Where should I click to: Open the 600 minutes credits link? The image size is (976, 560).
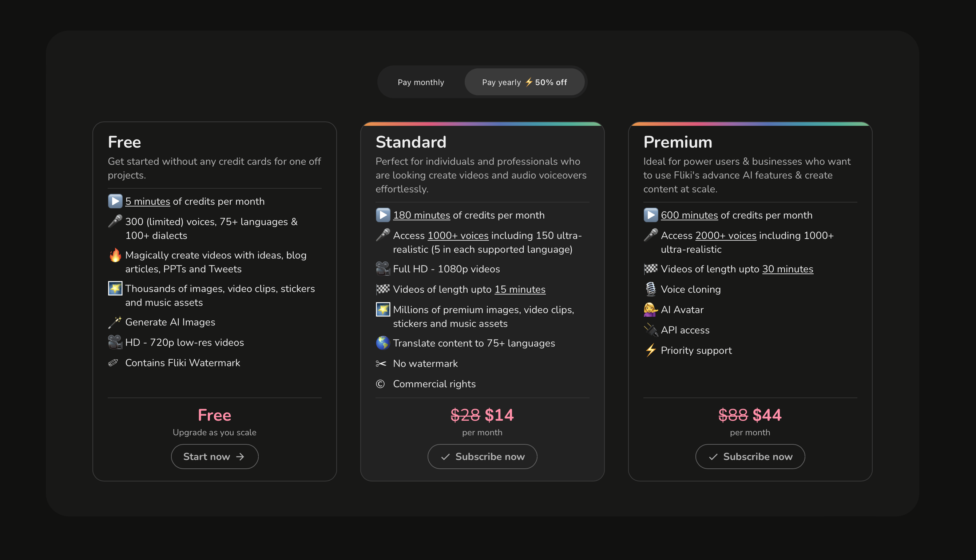[689, 215]
